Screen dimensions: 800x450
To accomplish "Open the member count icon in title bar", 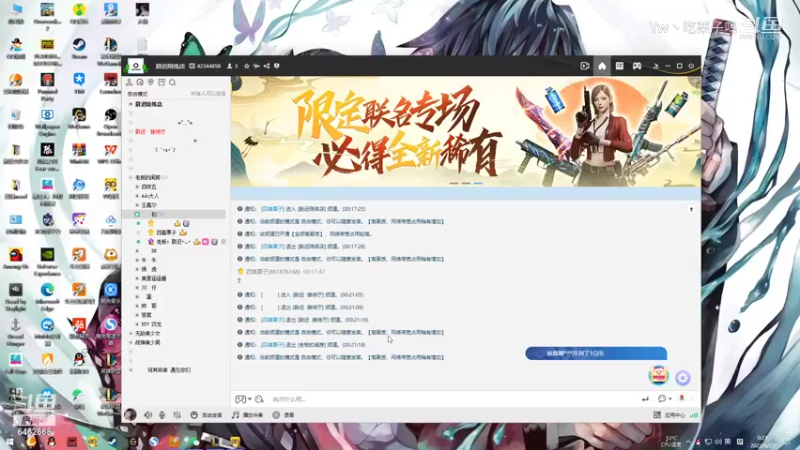I will pos(230,66).
